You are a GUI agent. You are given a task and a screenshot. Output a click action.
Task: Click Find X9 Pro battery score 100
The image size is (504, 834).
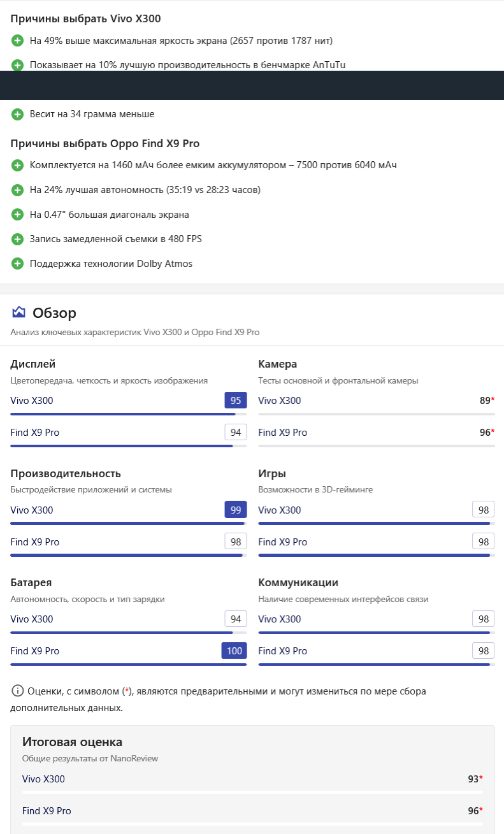click(x=234, y=651)
